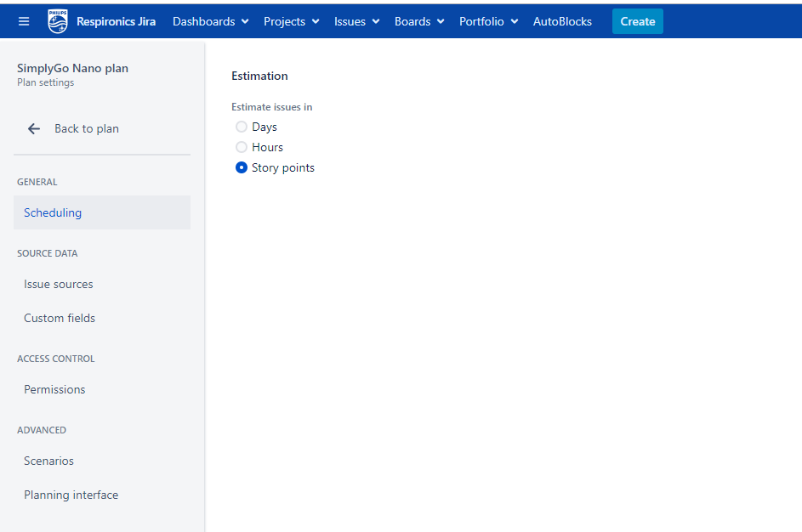Go to Respironics Jira home link
Screen dimensions: 802x532
coord(117,21)
